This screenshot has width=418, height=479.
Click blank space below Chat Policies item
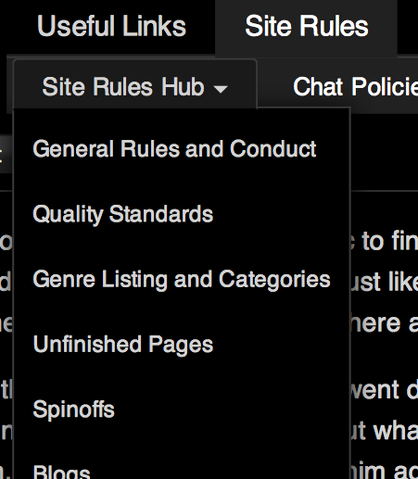coord(384,152)
